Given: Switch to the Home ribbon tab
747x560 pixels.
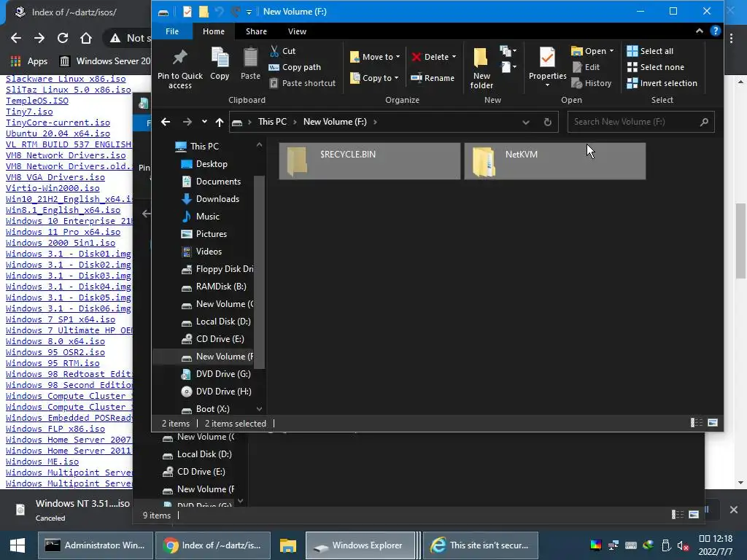Looking at the screenshot, I should pyautogui.click(x=214, y=31).
